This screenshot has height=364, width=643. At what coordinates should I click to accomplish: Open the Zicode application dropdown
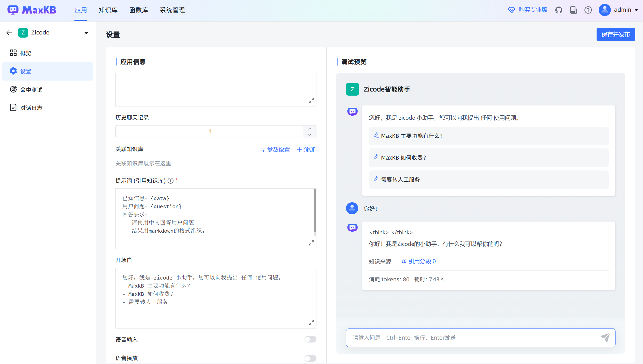pos(86,33)
